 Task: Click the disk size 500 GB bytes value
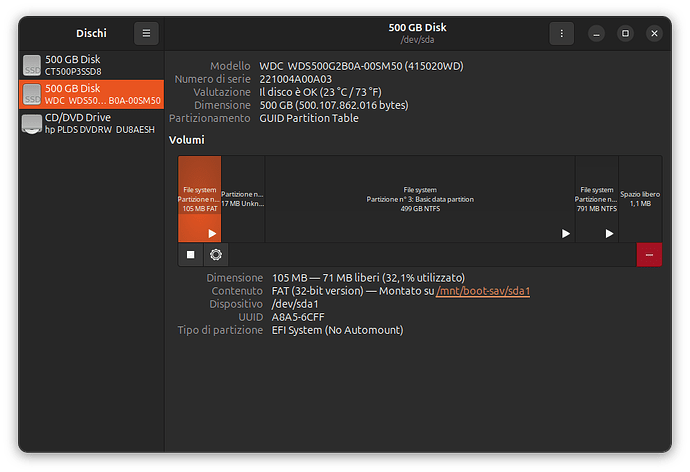pos(334,106)
